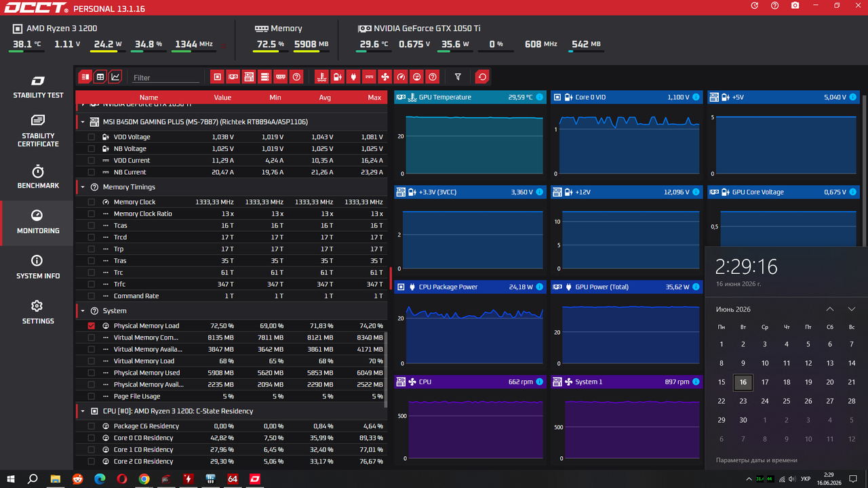Uncheck the Physical Memory Load checkbox

pos(92,326)
